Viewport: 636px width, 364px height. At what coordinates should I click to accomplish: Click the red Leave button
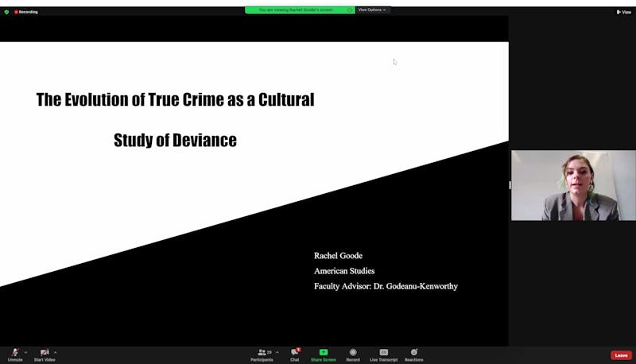(x=621, y=355)
